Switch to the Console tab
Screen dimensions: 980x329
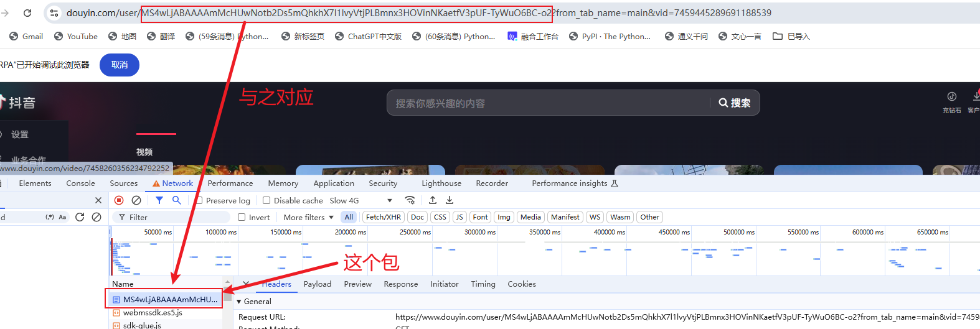point(80,183)
